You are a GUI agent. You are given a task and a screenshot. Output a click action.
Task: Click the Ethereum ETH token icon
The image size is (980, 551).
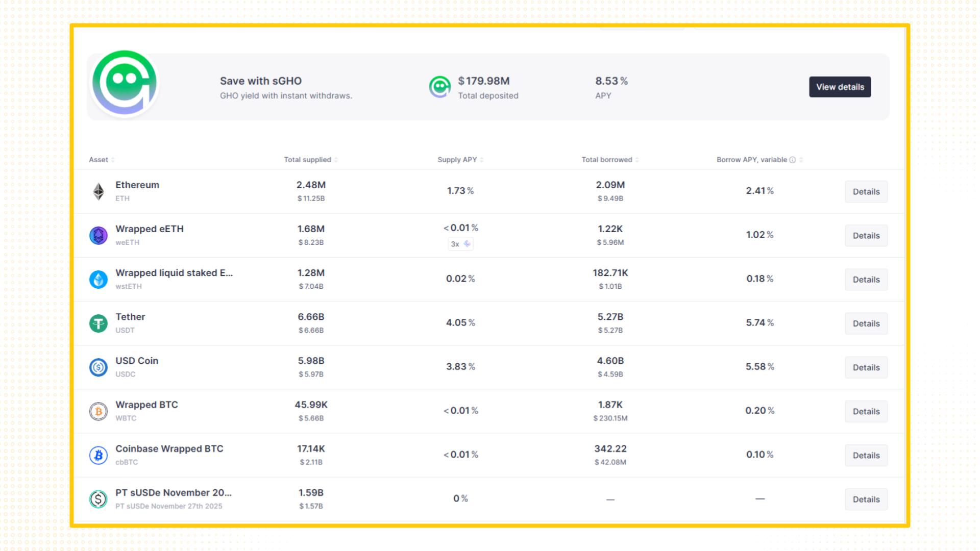[99, 192]
